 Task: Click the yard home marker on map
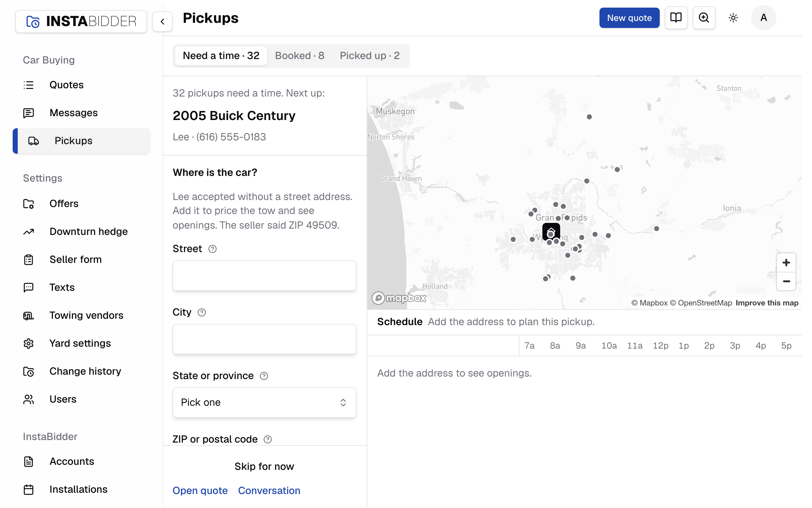[551, 231]
